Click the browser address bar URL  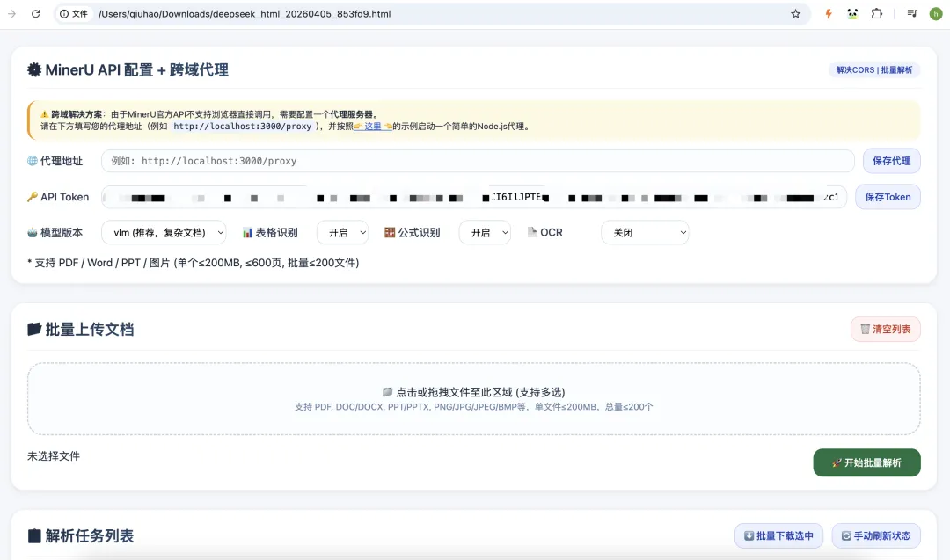[x=245, y=13]
